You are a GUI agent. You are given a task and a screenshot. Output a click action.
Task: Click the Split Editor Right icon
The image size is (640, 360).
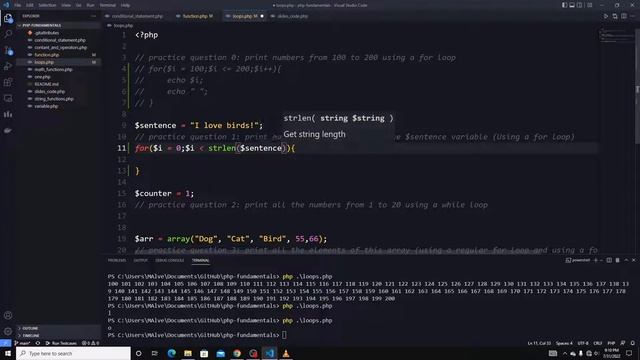coord(624,16)
